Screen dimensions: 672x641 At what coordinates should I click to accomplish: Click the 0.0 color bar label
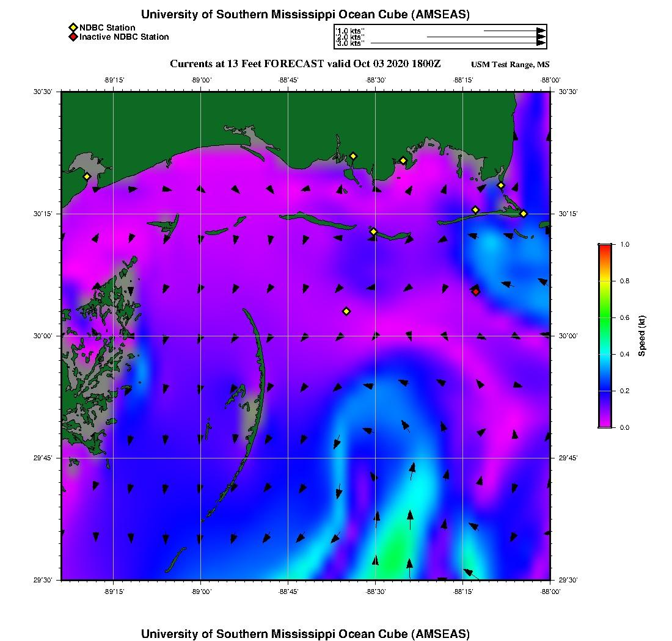pyautogui.click(x=624, y=427)
